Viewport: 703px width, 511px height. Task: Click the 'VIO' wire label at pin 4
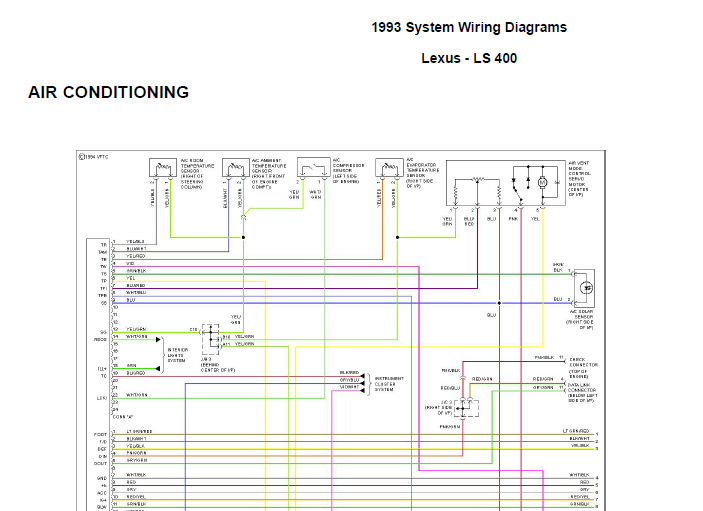130,264
